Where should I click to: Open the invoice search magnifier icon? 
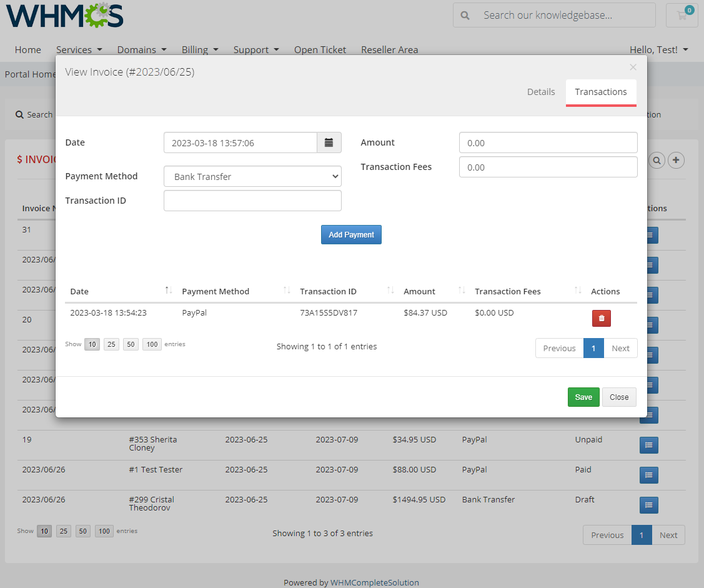pos(657,161)
